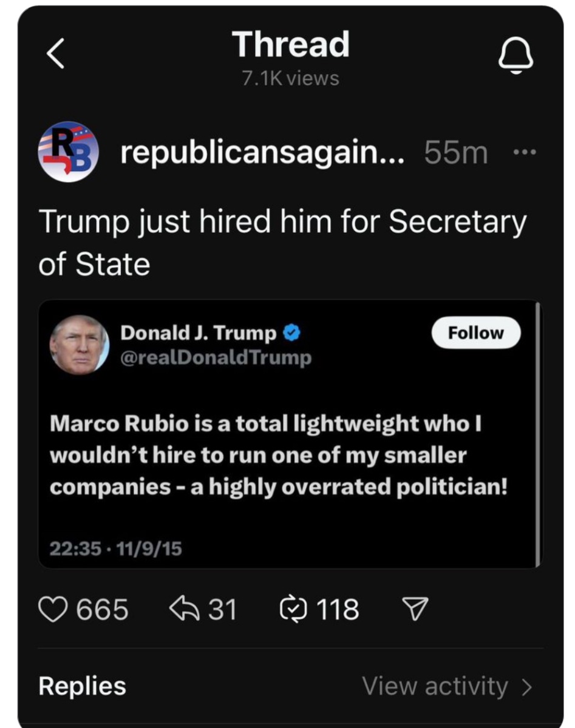Select the Replies section label
The image size is (575, 728).
pos(82,686)
